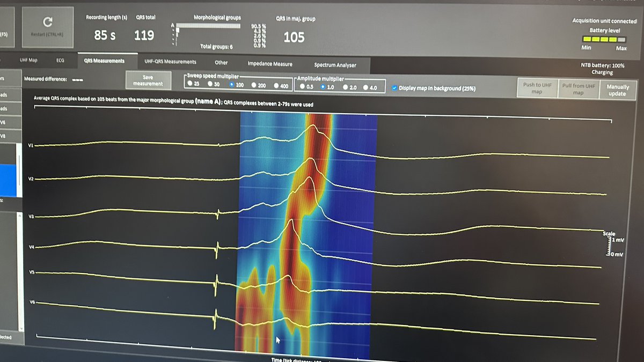Click the V1 lead label
The height and width of the screenshot is (362, 644).
[x=31, y=145]
